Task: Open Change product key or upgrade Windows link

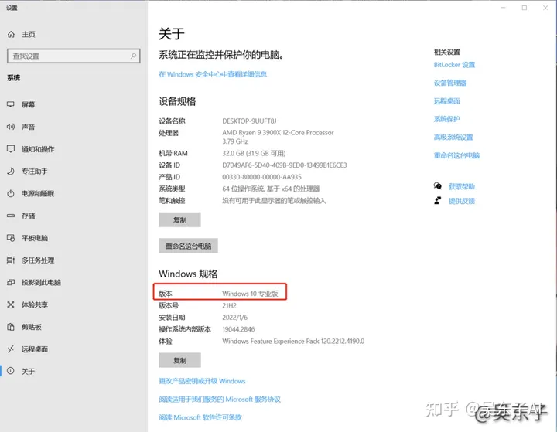Action: pos(202,381)
